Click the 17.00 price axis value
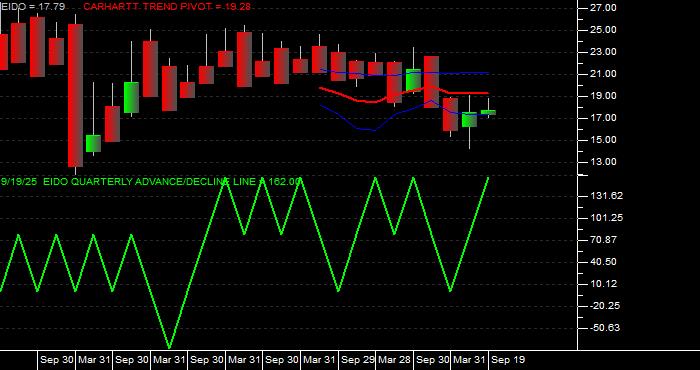700x370 pixels. [x=604, y=118]
